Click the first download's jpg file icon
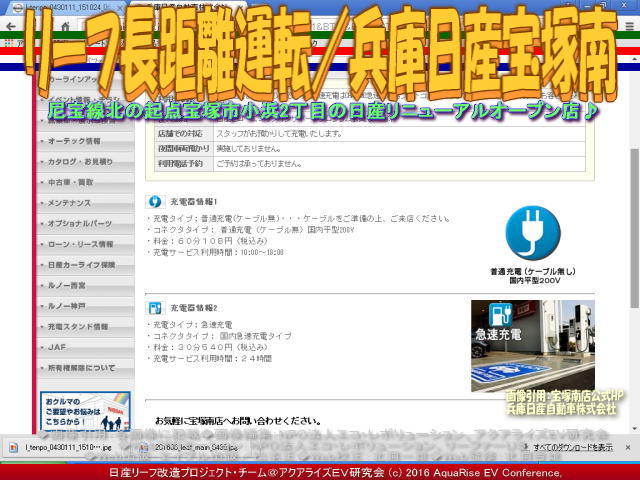 pyautogui.click(x=14, y=447)
